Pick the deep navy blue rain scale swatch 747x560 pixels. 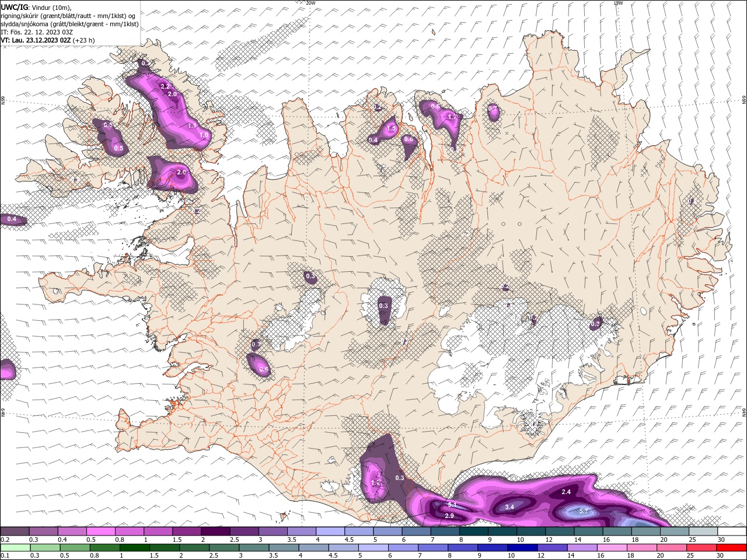coord(522,548)
